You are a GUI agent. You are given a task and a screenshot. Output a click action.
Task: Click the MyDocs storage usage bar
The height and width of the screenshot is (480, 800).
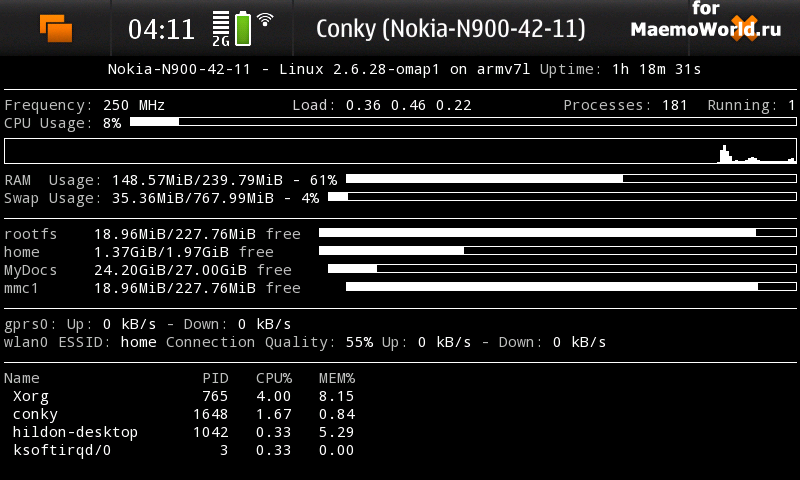pos(562,269)
